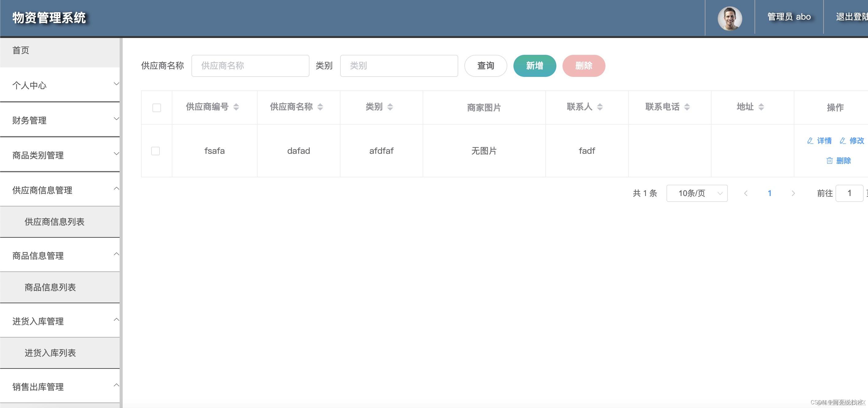The image size is (868, 408).
Task: Sort by 供应商编号 column sort icon
Action: tap(236, 107)
